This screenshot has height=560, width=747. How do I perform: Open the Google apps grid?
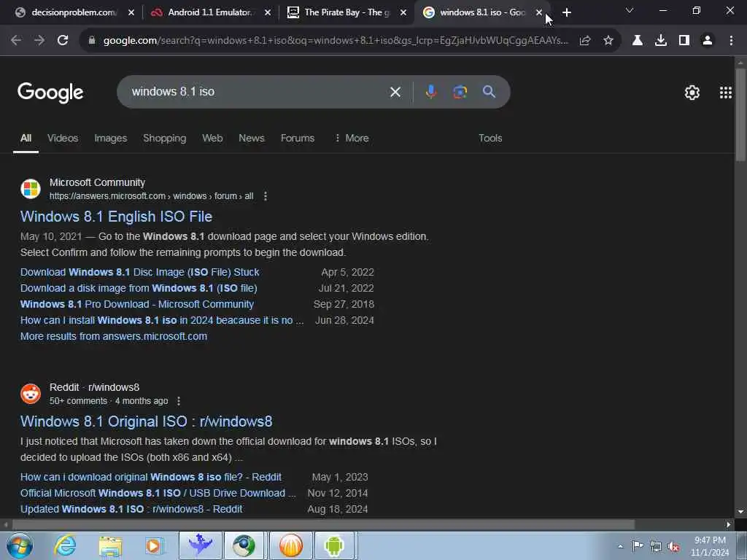tap(726, 93)
